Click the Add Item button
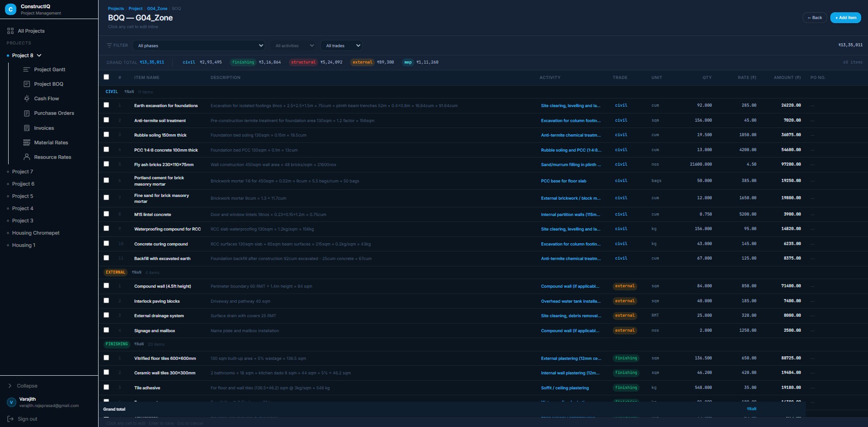868x427 pixels. (846, 18)
